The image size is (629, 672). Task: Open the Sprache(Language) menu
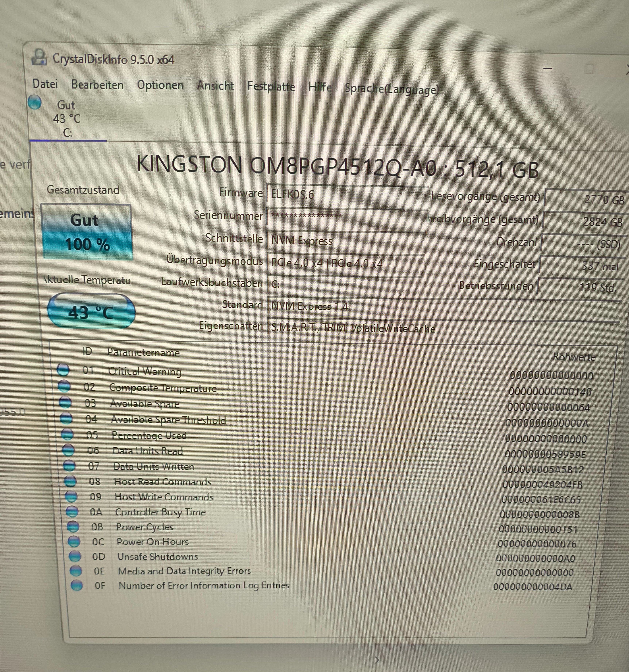[391, 89]
